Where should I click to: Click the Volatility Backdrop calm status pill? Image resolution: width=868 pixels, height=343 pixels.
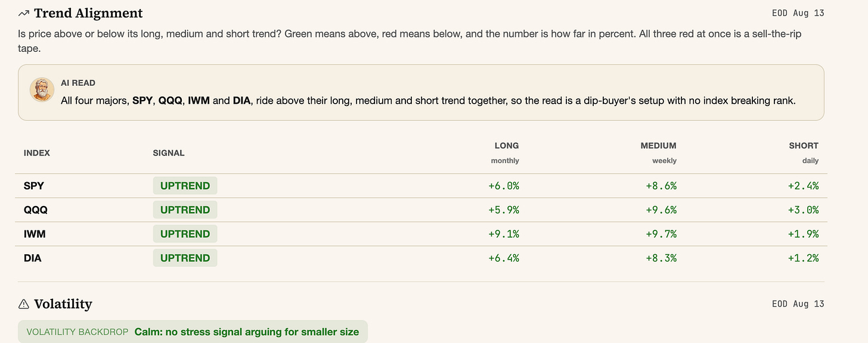[193, 332]
